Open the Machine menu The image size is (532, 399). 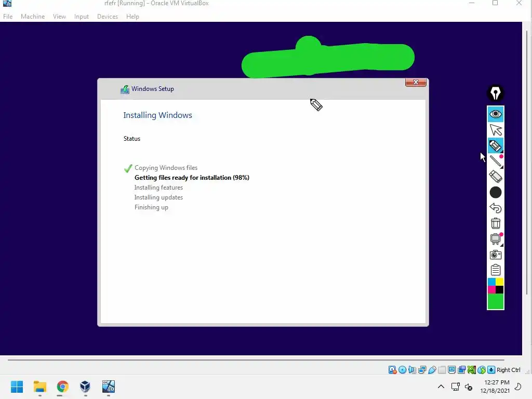[x=33, y=16]
